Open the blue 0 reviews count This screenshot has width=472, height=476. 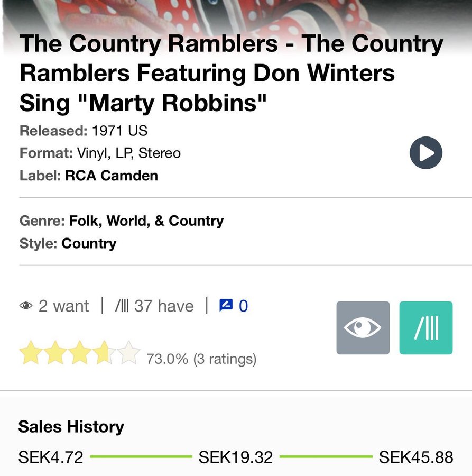click(243, 306)
